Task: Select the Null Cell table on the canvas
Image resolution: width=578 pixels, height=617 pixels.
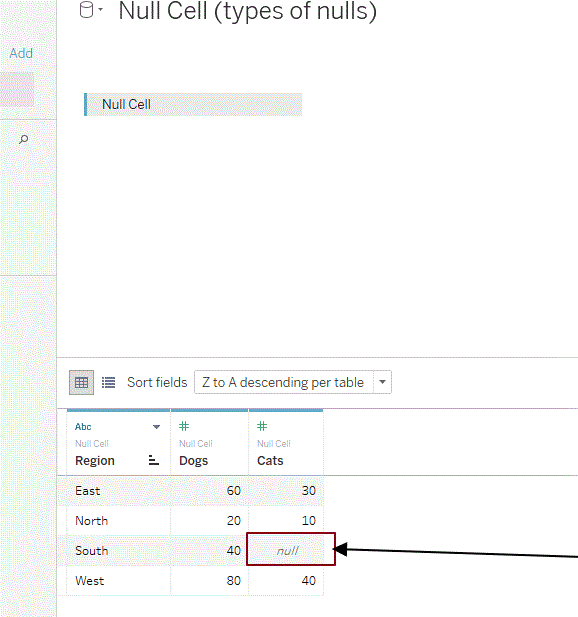Action: pyautogui.click(x=193, y=104)
